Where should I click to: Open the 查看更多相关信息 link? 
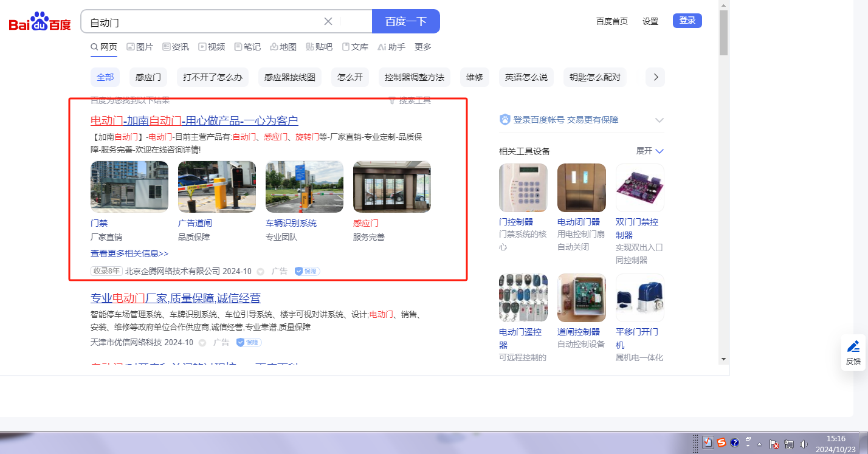(129, 253)
